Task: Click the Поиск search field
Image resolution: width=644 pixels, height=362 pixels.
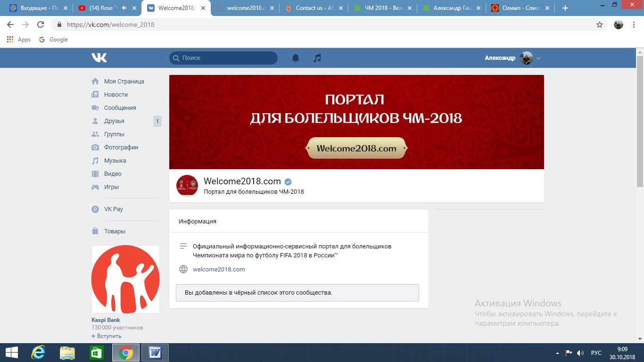Action: tap(223, 58)
